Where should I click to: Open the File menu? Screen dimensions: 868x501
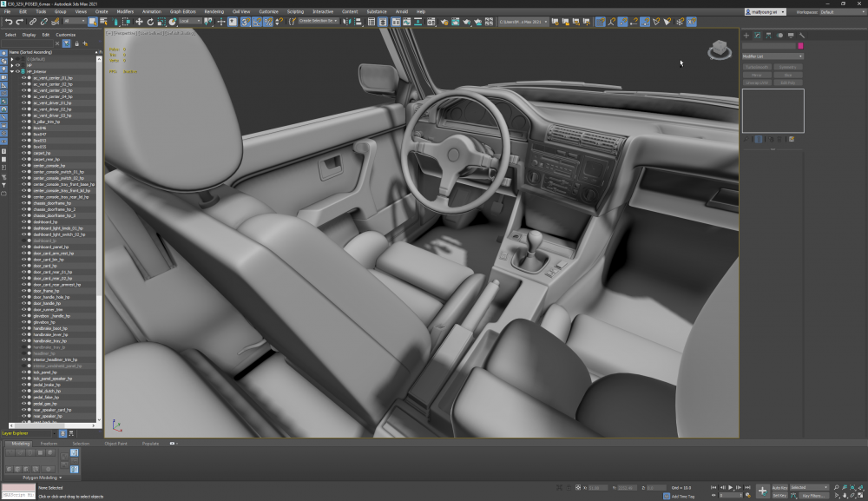[x=7, y=11]
